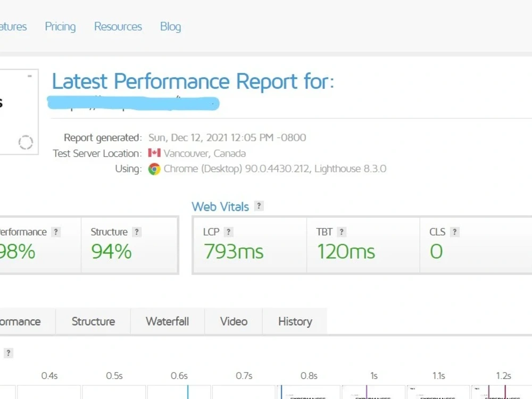The width and height of the screenshot is (532, 399).
Task: Switch to the Waterfall tab
Action: click(167, 321)
